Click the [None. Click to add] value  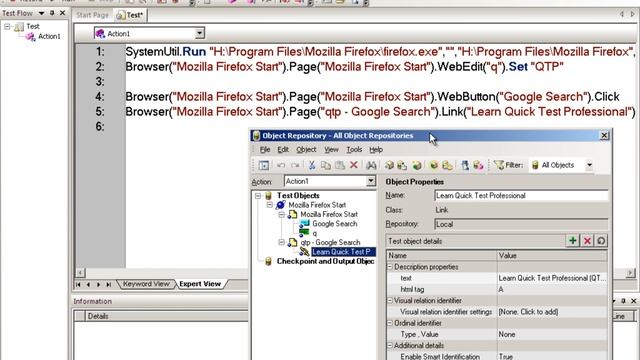(552, 312)
